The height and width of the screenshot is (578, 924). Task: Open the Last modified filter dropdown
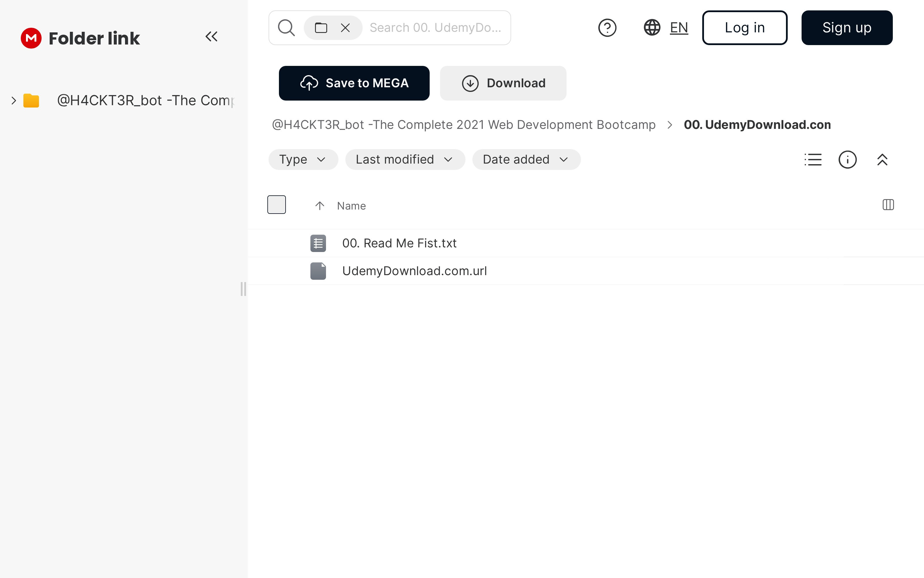pos(405,160)
